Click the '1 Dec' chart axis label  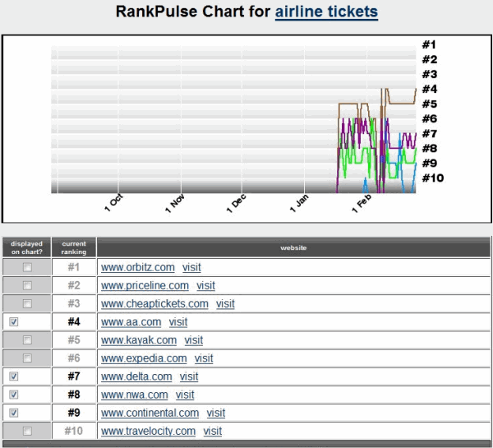point(236,204)
